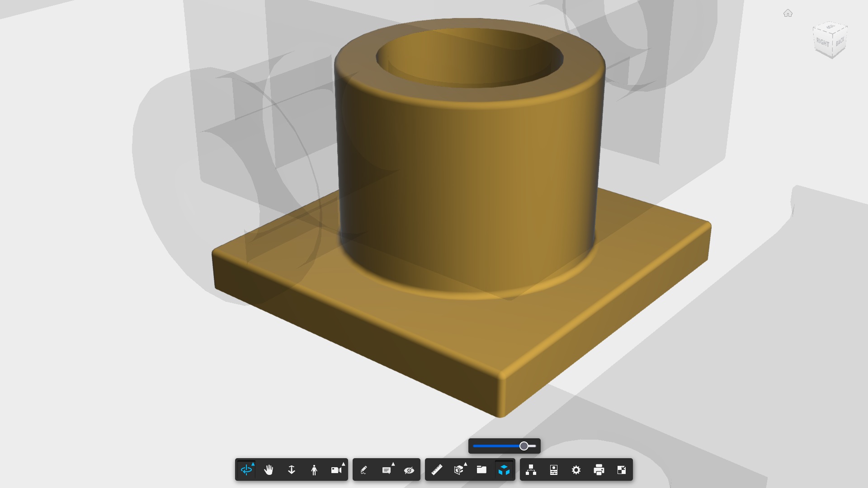Open the Model Browser tree icon
The height and width of the screenshot is (488, 868).
531,470
